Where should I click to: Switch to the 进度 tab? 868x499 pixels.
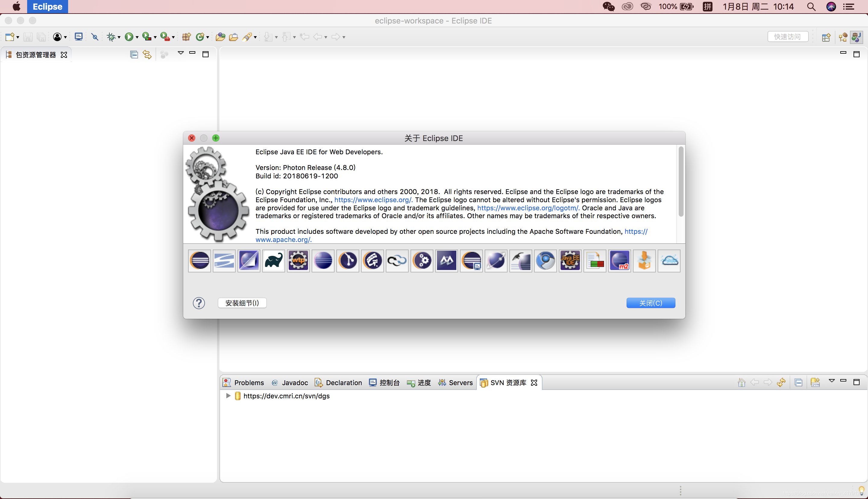point(419,382)
